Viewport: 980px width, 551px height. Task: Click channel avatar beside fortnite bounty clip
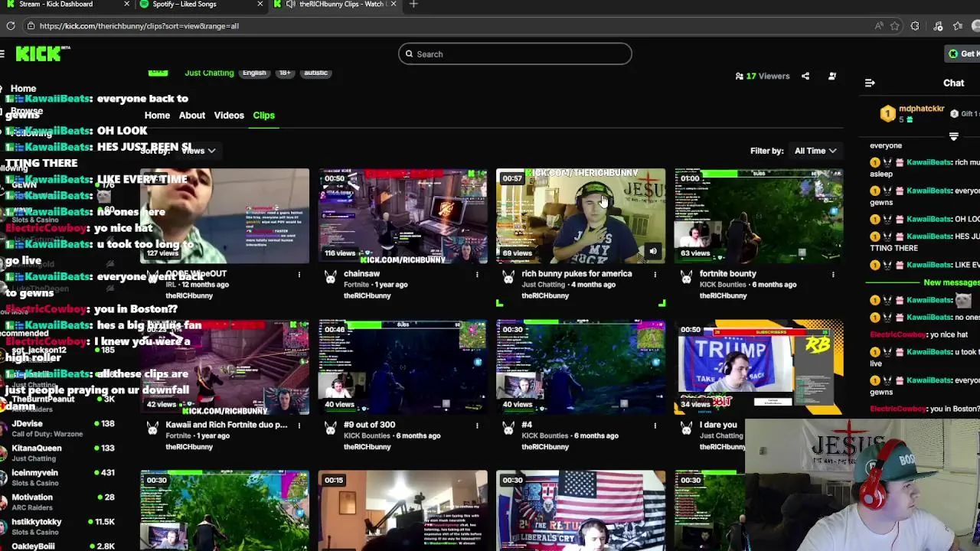686,278
